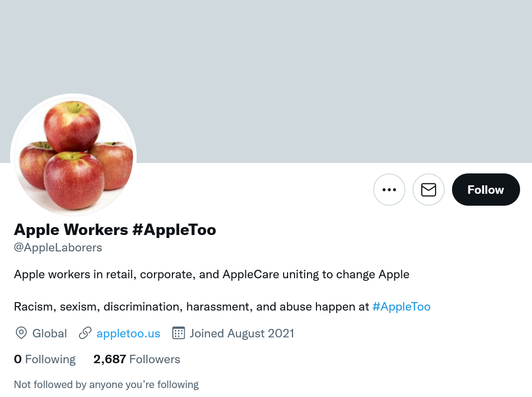Screen dimensions: 532x397
Task: Click the #AppleToo hashtag in bio
Action: pyautogui.click(x=401, y=307)
